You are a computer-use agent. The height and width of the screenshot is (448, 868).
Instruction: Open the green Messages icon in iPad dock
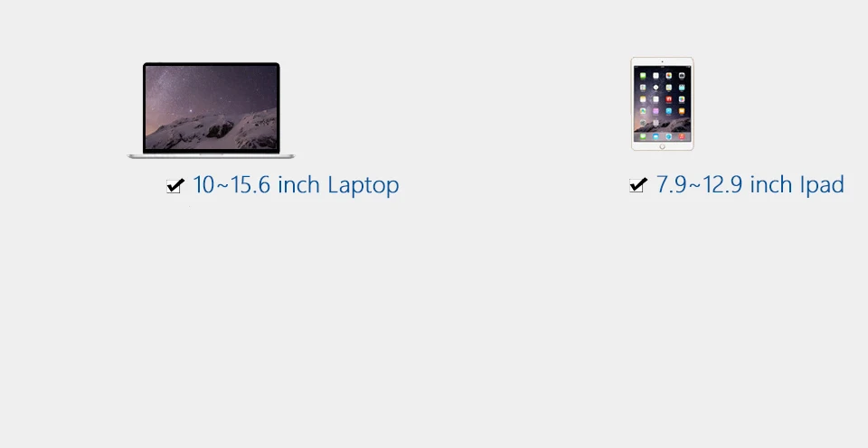643,136
